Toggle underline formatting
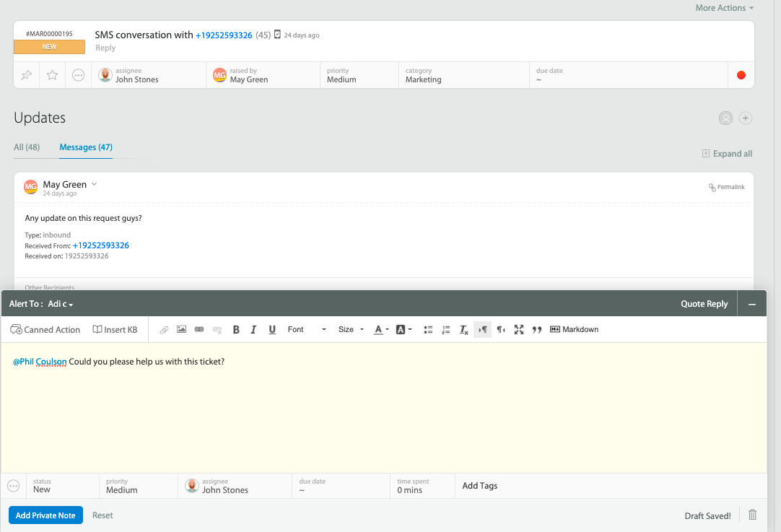 click(x=272, y=329)
